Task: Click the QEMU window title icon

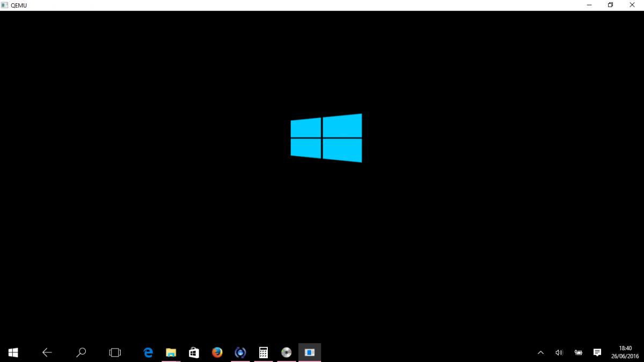Action: tap(5, 5)
